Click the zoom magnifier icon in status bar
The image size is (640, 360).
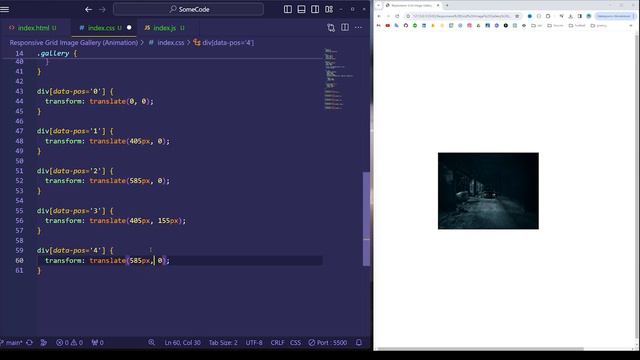pyautogui.click(x=151, y=342)
